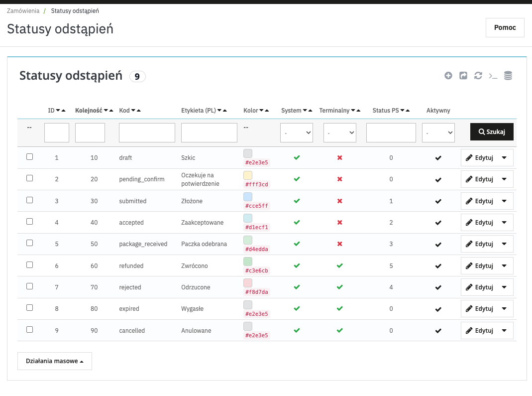Click the export list icon
The height and width of the screenshot is (396, 532).
(463, 75)
